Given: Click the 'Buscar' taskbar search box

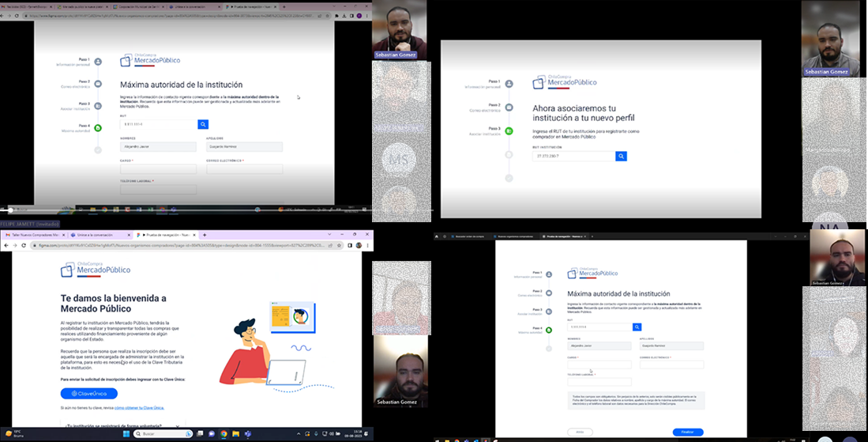Looking at the screenshot, I should 163,433.
